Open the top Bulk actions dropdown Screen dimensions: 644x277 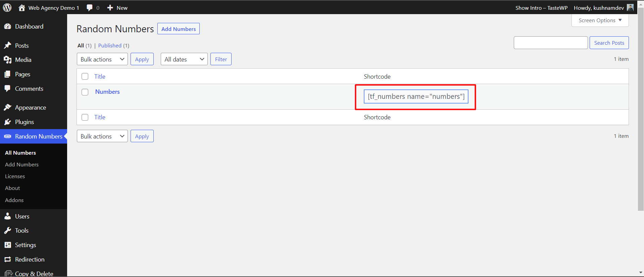pyautogui.click(x=102, y=59)
